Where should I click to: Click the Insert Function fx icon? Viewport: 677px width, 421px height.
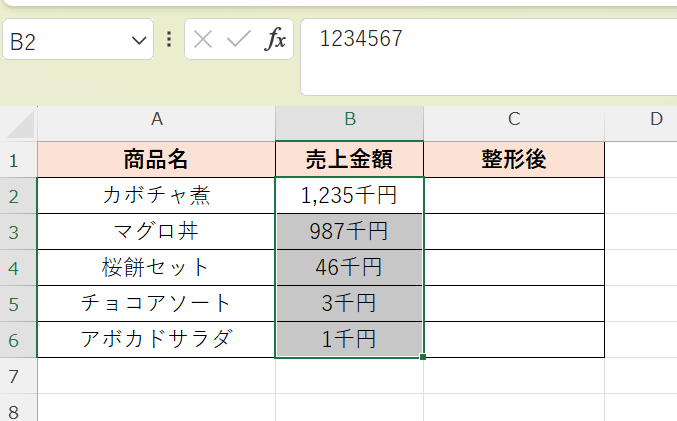coord(275,40)
